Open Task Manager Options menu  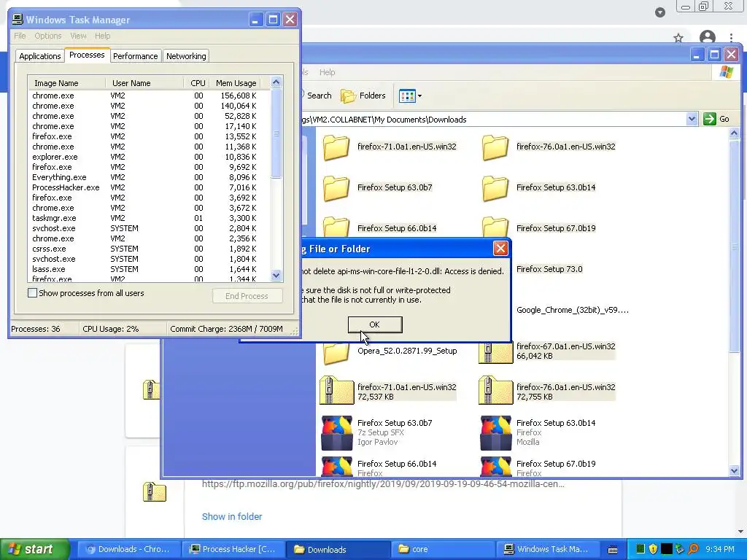(47, 36)
